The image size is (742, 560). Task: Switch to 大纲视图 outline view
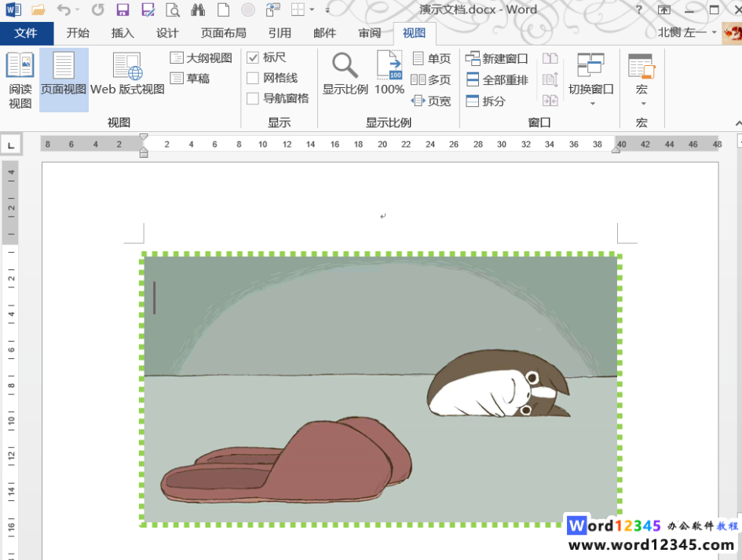point(201,58)
